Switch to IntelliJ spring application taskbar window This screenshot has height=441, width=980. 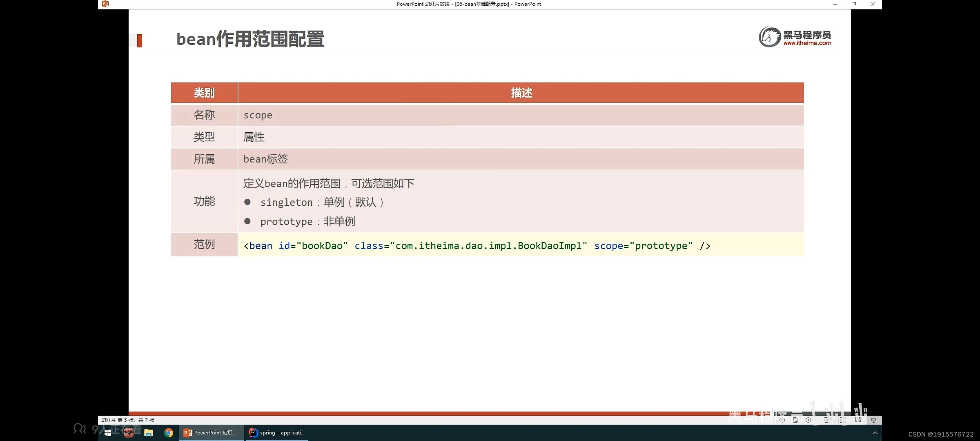pyautogui.click(x=277, y=433)
